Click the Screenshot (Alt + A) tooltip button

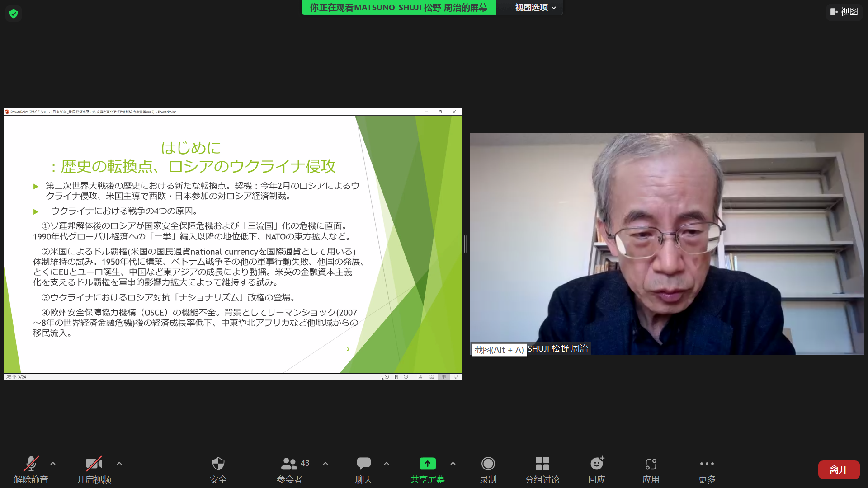pyautogui.click(x=499, y=350)
